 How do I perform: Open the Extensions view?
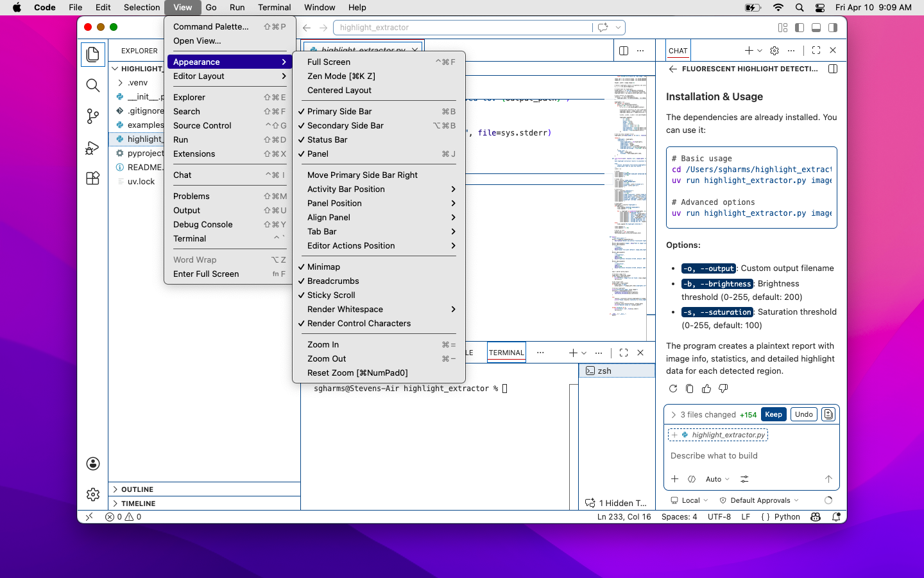pyautogui.click(x=92, y=178)
